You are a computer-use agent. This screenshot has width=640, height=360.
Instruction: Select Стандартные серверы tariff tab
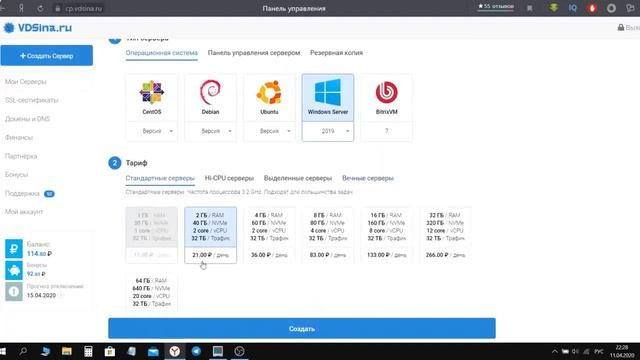click(x=160, y=178)
